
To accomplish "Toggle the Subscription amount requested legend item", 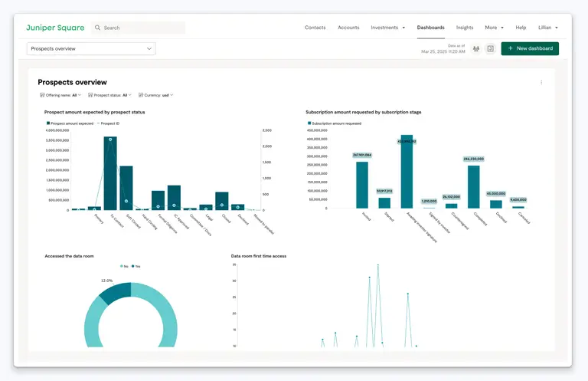I will pos(335,123).
